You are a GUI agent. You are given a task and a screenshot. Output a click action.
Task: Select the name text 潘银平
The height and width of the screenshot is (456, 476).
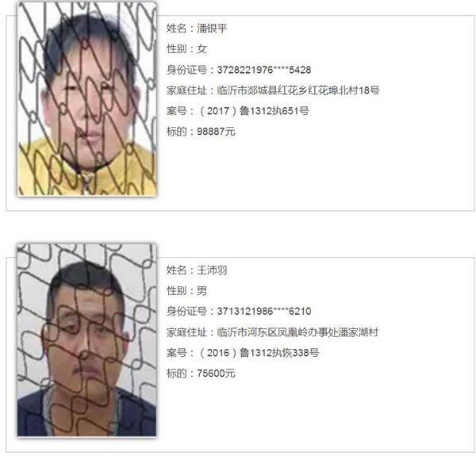click(212, 29)
